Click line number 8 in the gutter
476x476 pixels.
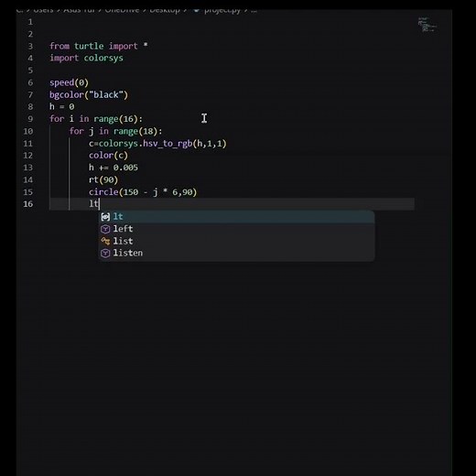click(x=30, y=107)
